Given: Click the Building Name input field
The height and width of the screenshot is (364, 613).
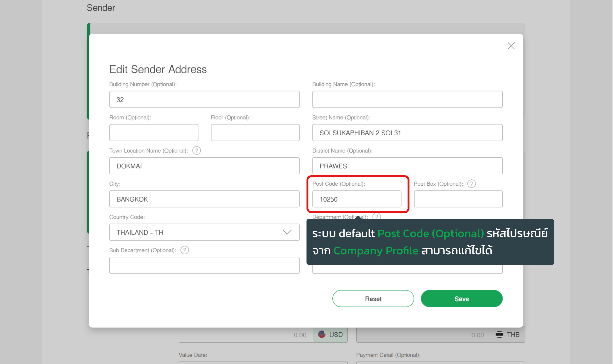Looking at the screenshot, I should point(408,100).
